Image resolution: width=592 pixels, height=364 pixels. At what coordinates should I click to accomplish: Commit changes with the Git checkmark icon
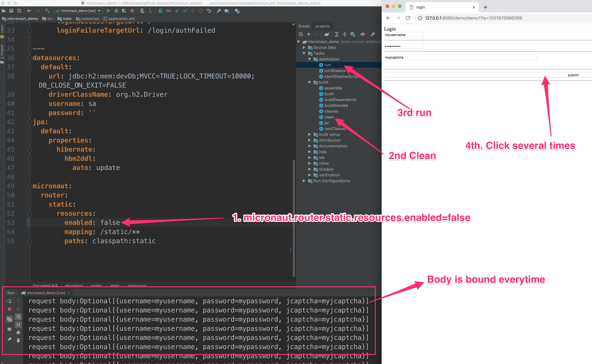click(x=185, y=11)
